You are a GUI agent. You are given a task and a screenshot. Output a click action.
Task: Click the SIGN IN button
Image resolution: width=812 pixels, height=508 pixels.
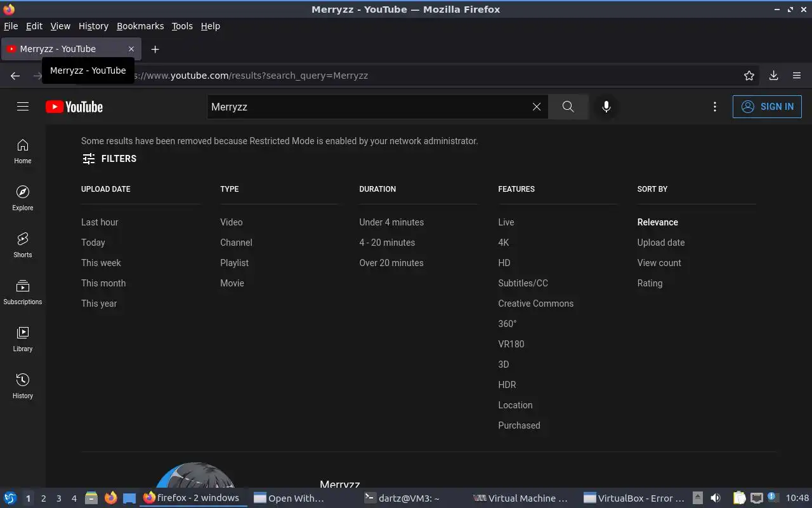click(767, 107)
